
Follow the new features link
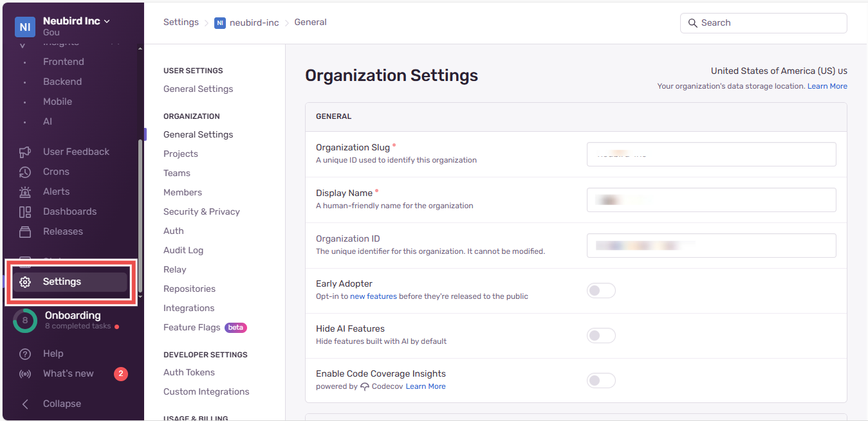click(x=373, y=296)
